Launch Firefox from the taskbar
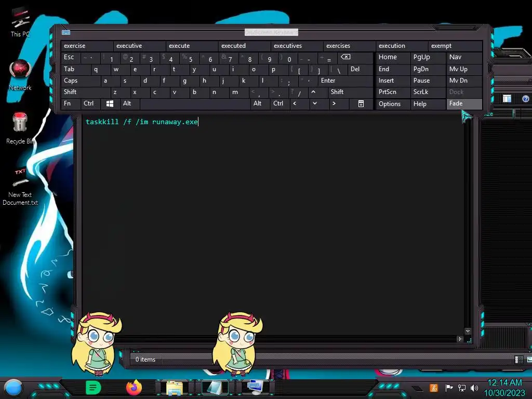The height and width of the screenshot is (399, 532). (134, 388)
